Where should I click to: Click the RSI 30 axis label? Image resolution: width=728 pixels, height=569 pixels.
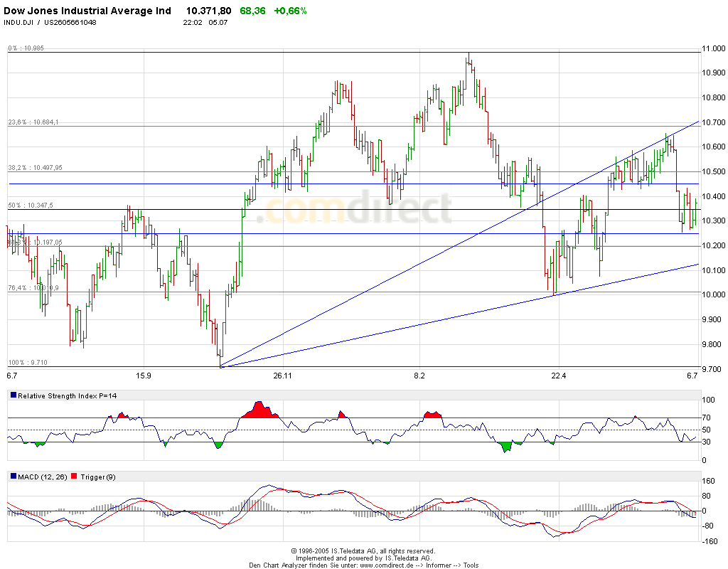click(706, 442)
